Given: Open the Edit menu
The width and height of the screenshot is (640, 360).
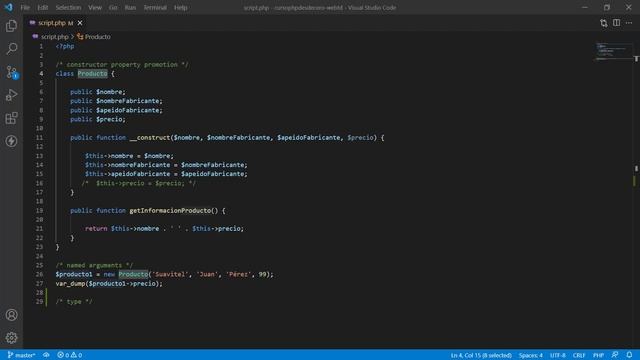Looking at the screenshot, I should [x=42, y=7].
